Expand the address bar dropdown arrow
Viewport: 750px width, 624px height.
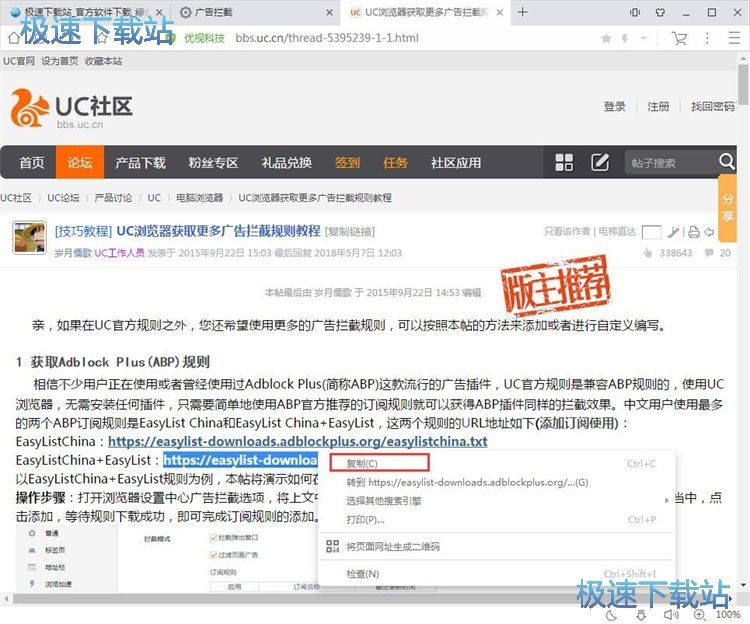pyautogui.click(x=643, y=37)
